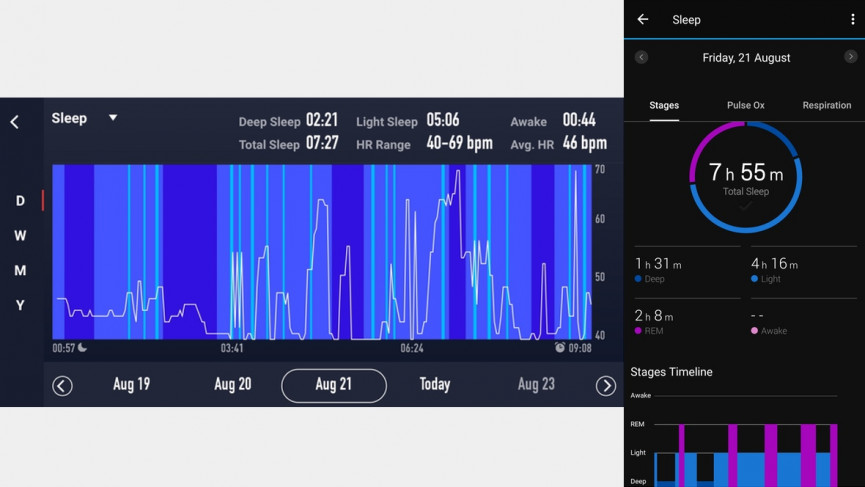Go to next day from Friday, 21 August
This screenshot has height=487, width=865.
[x=851, y=56]
